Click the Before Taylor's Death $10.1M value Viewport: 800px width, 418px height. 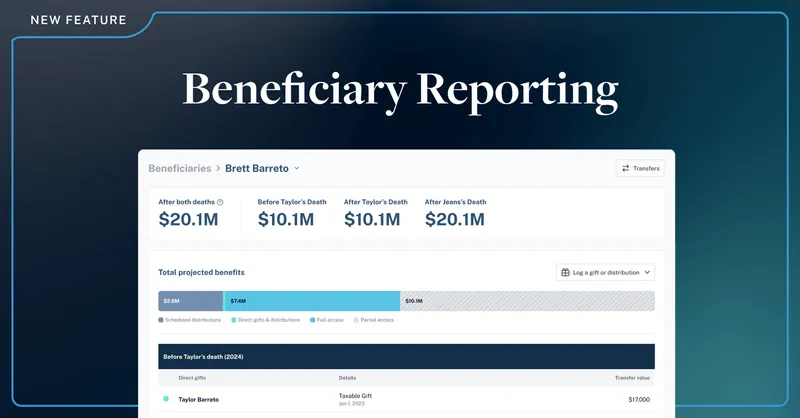click(286, 219)
